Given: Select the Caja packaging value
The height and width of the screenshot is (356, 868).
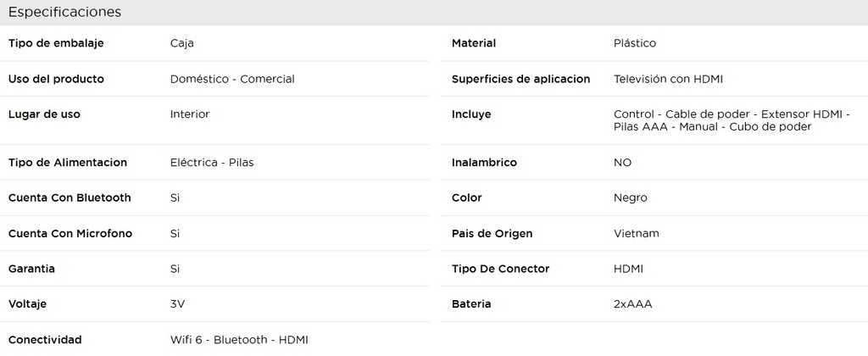Looking at the screenshot, I should pos(182,43).
